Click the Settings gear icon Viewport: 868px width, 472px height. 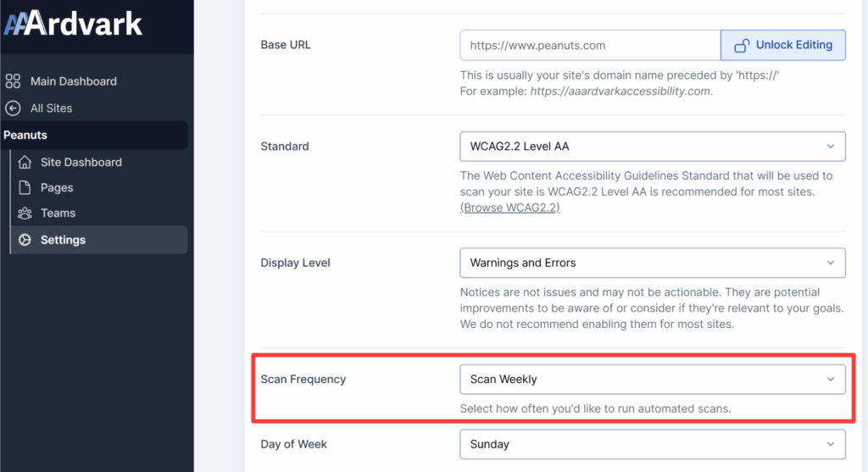click(x=25, y=240)
